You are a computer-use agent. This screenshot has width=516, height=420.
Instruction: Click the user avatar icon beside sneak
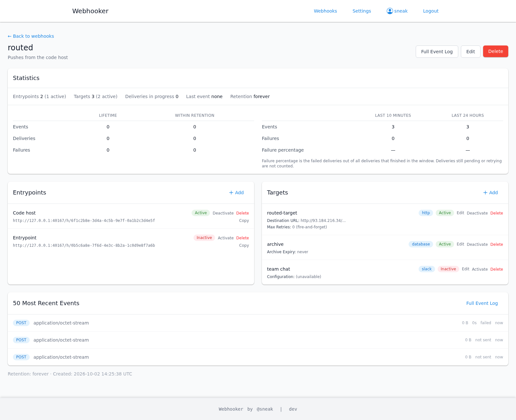tap(390, 11)
